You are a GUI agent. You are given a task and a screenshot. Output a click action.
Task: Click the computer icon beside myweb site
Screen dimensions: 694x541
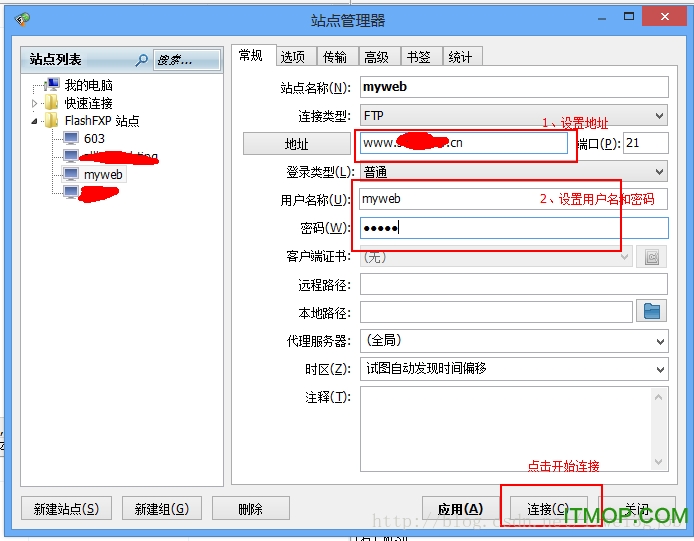tap(71, 174)
